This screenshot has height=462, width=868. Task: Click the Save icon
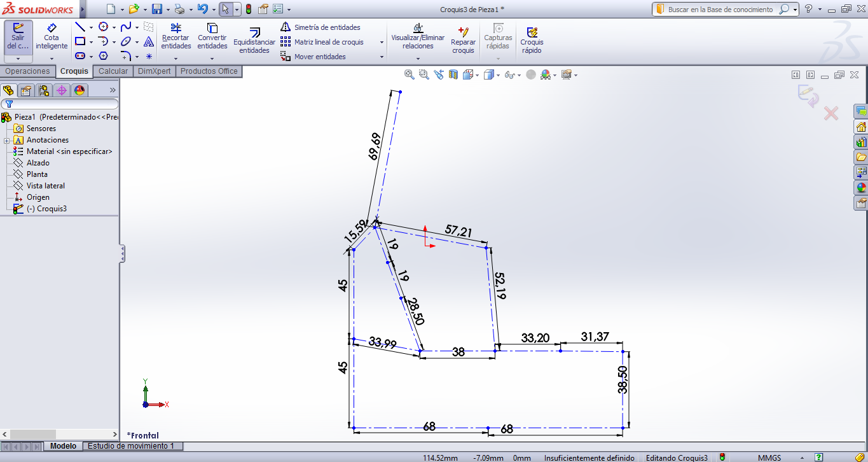click(156, 9)
